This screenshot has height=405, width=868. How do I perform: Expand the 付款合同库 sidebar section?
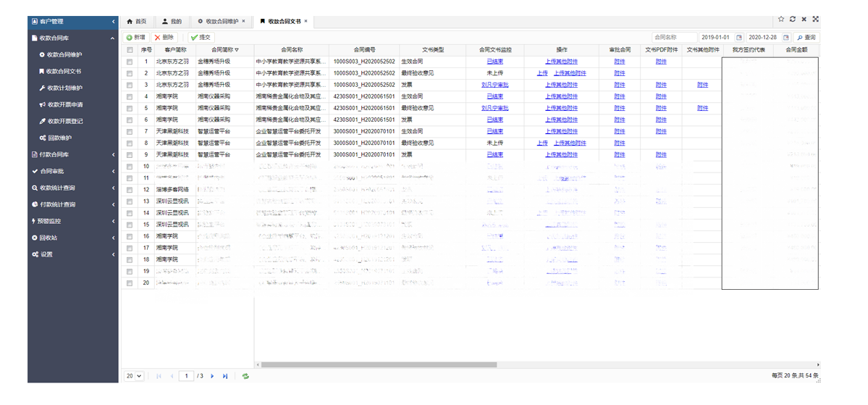[x=72, y=154]
